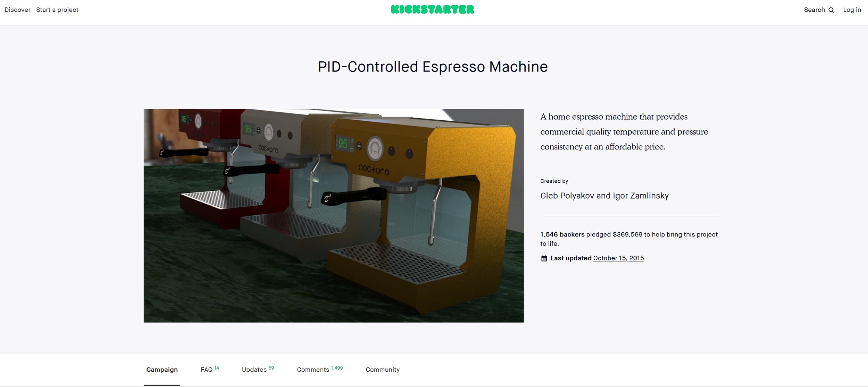868x387 pixels.
Task: Click the creator names Gleb Polyakov and Igor Zamlinsky
Action: (604, 196)
